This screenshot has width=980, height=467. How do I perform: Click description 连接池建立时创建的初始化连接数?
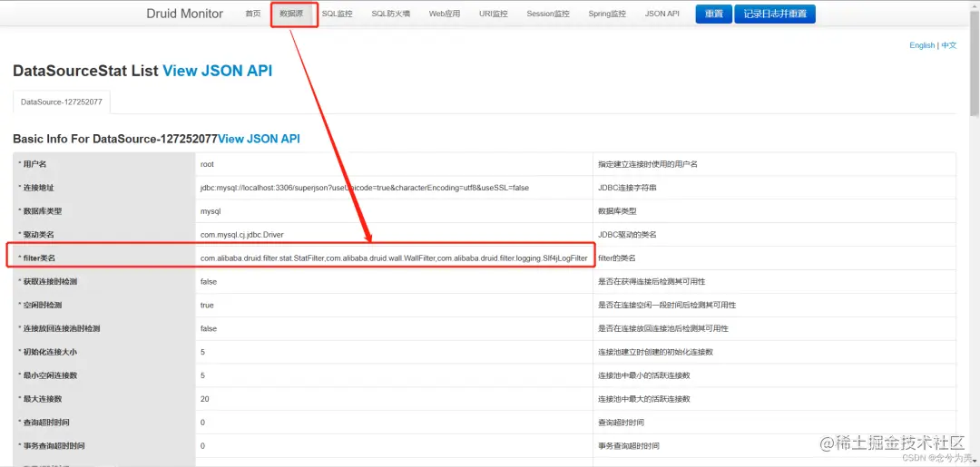(656, 352)
